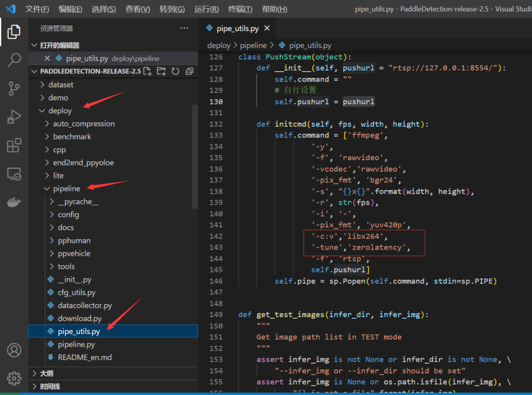Viewport: 532px width, 395px height.
Task: Open the Run and Debug view
Action: [14, 117]
